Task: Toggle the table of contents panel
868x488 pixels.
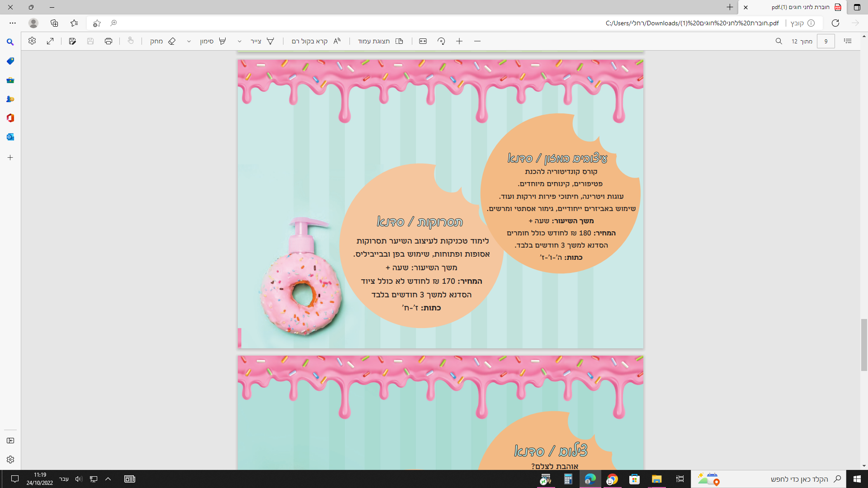Action: click(848, 41)
